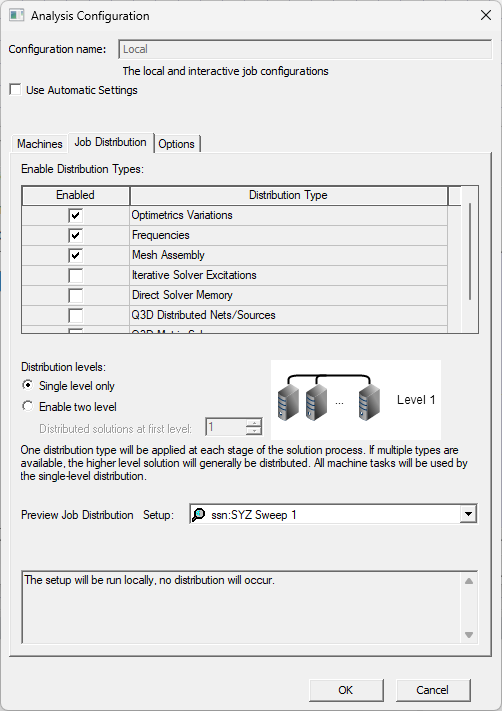Click the distributed solutions number field
Screen dimensions: 502x711
(x=226, y=427)
